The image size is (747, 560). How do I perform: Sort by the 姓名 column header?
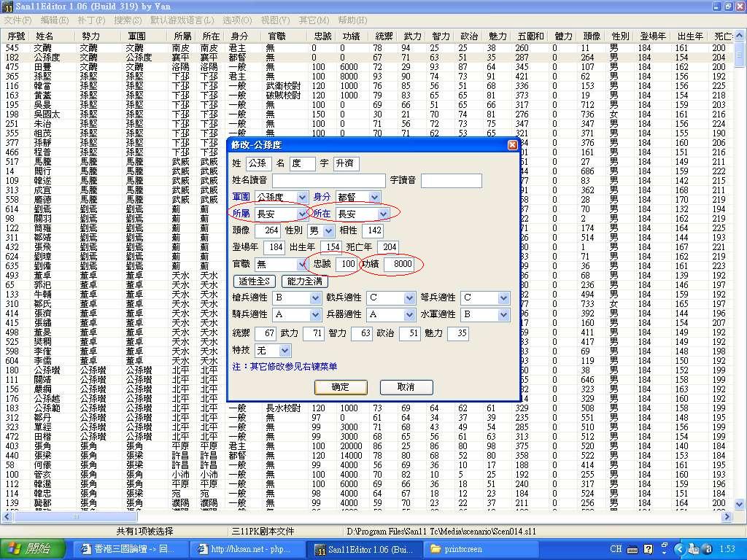[x=53, y=36]
